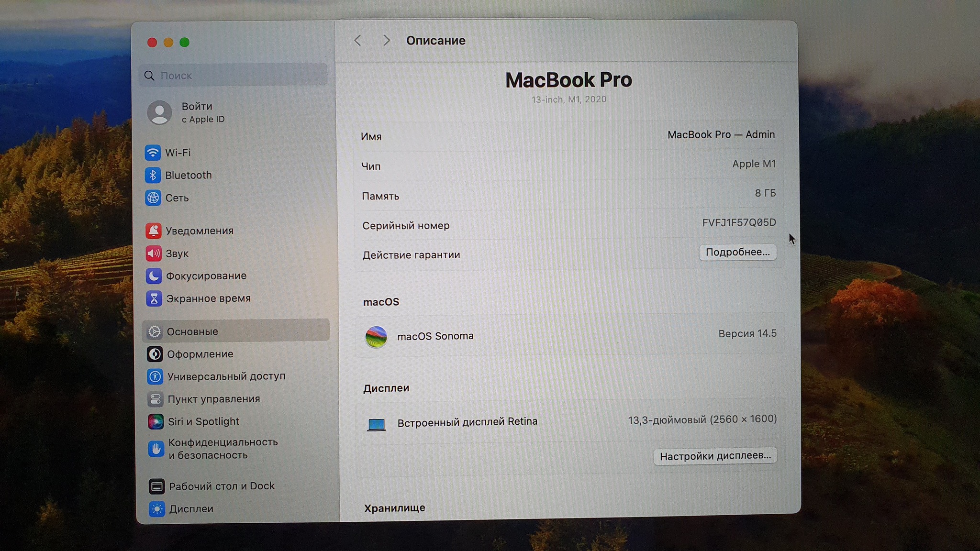Click the Подробнее... warranty button
980x551 pixels.
coord(737,252)
